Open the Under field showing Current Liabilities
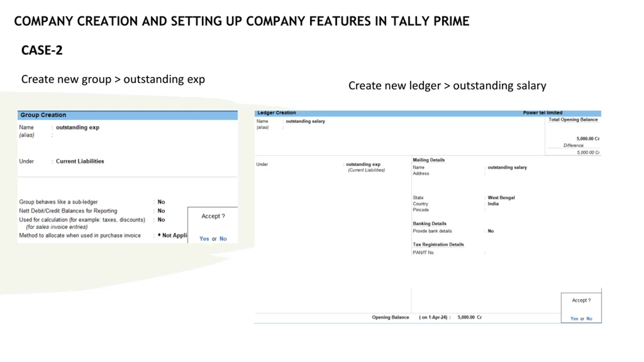Screen dimensions: 644x362 point(80,161)
